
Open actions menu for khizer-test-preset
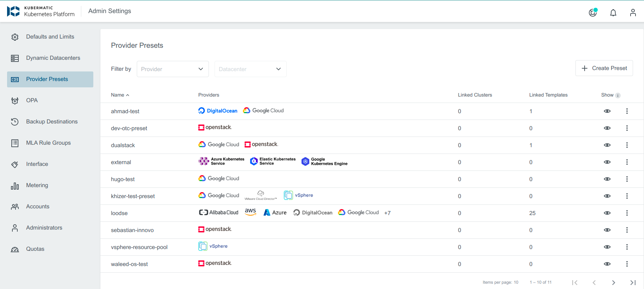(x=627, y=196)
